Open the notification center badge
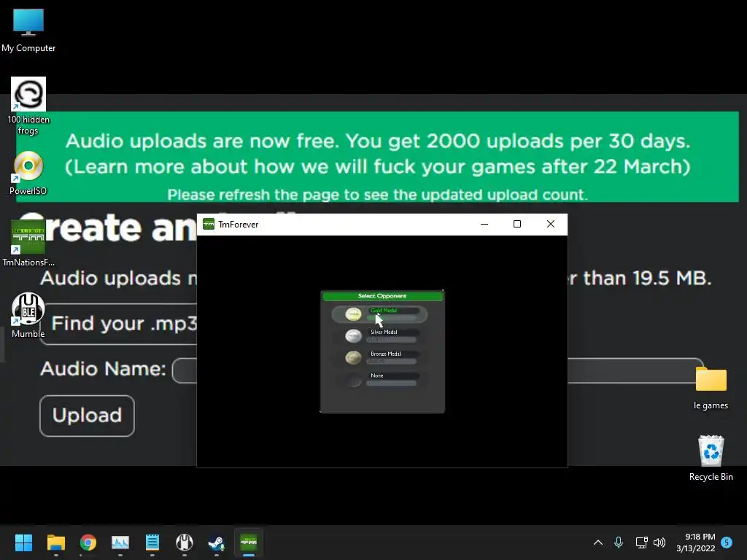747x560 pixels. pos(727,542)
